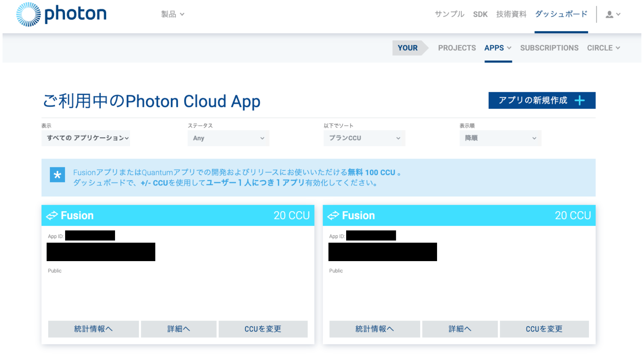Image resolution: width=644 pixels, height=362 pixels.
Task: Select ダッシュボード in the top menu
Action: tap(561, 14)
